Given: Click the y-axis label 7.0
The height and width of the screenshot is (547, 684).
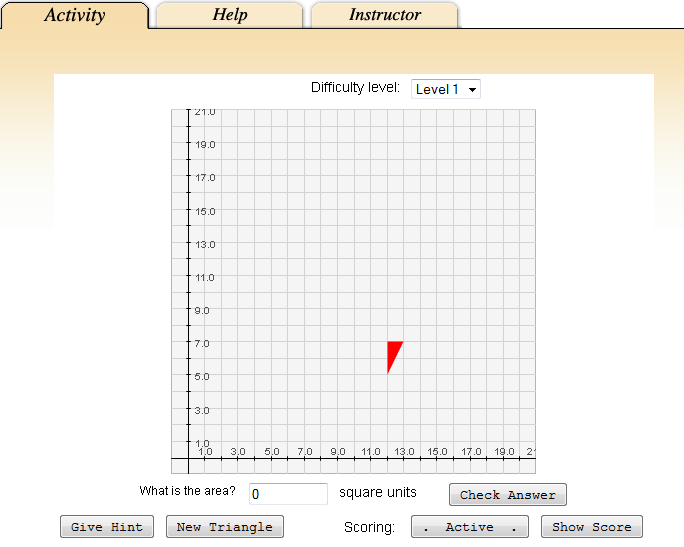Looking at the screenshot, I should click(x=202, y=344).
